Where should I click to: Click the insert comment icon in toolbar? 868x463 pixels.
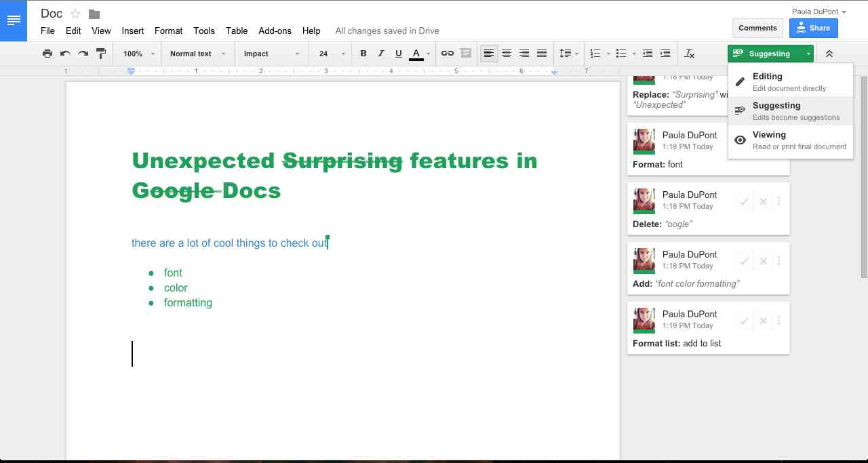(465, 54)
